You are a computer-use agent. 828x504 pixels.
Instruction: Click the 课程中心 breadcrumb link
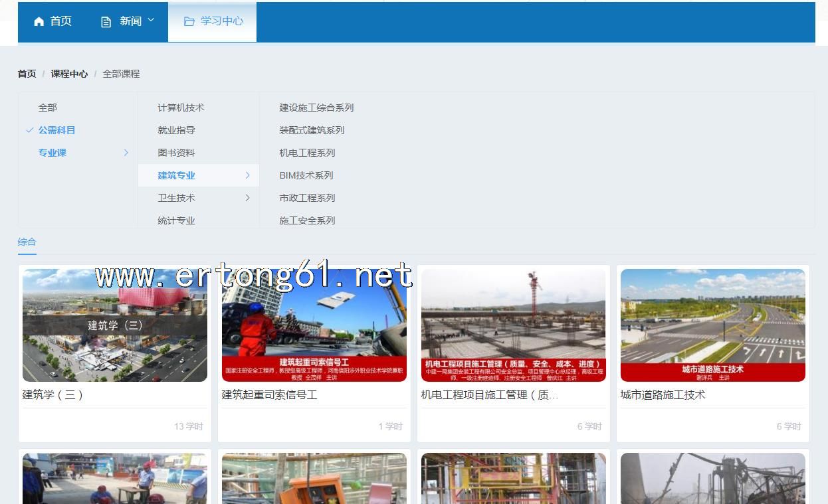69,74
